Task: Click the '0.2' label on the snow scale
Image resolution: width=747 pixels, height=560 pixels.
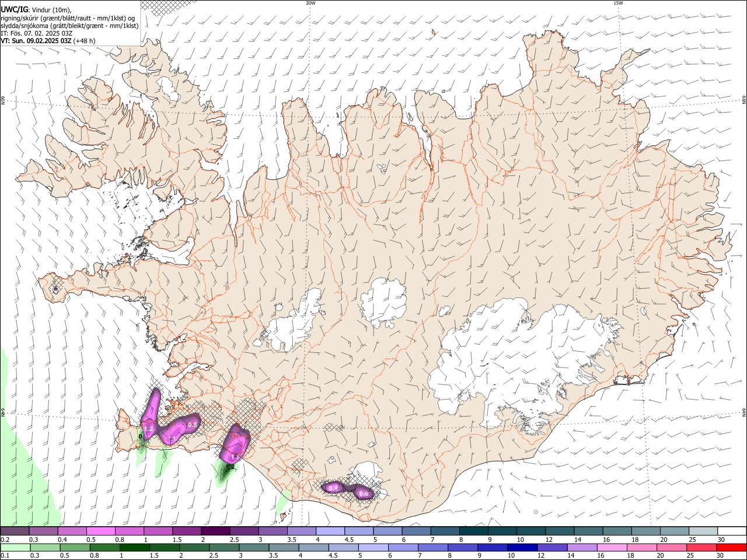Action: [x=5, y=540]
